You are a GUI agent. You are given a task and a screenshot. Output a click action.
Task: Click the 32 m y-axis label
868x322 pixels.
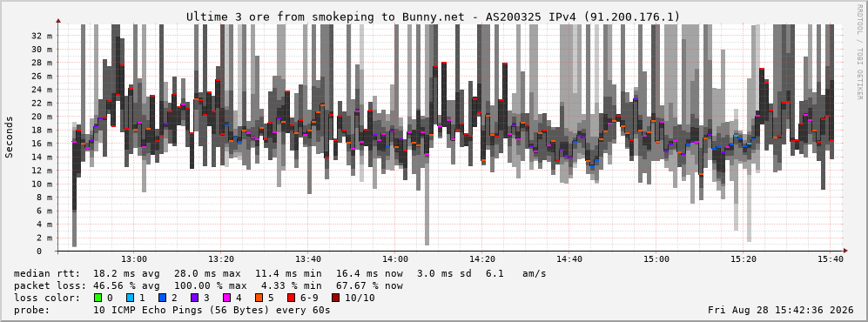(44, 36)
